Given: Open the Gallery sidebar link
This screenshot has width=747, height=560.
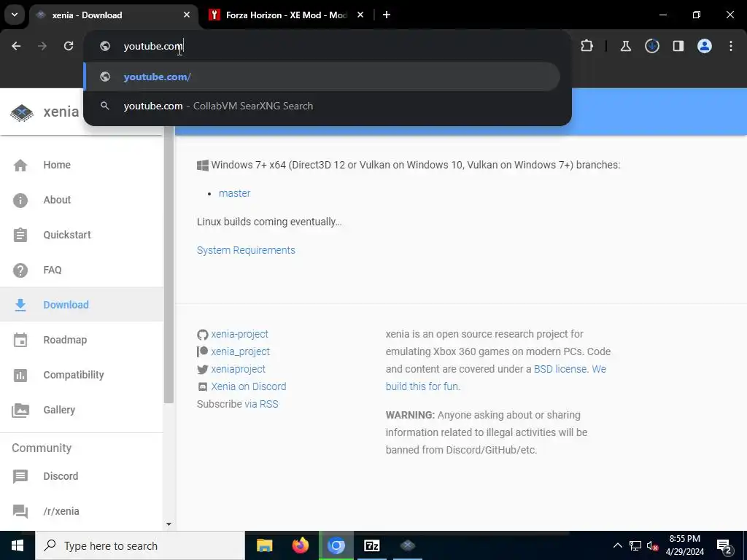Looking at the screenshot, I should [59, 410].
